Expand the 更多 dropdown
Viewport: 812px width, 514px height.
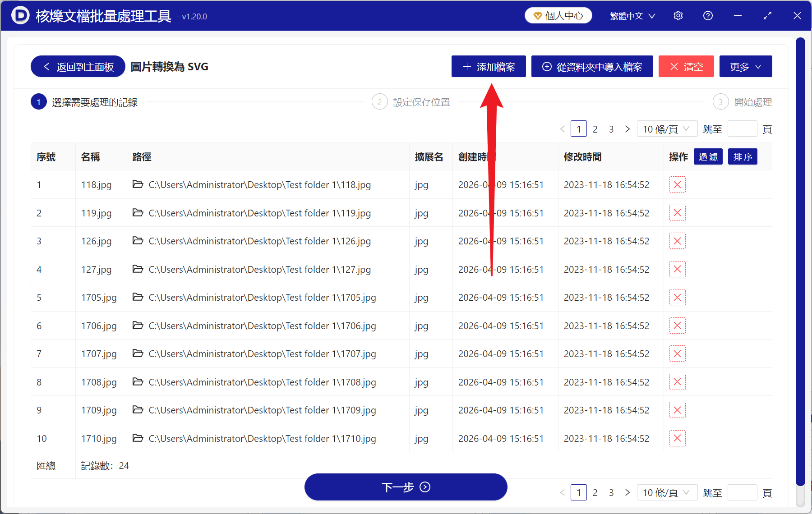[745, 66]
